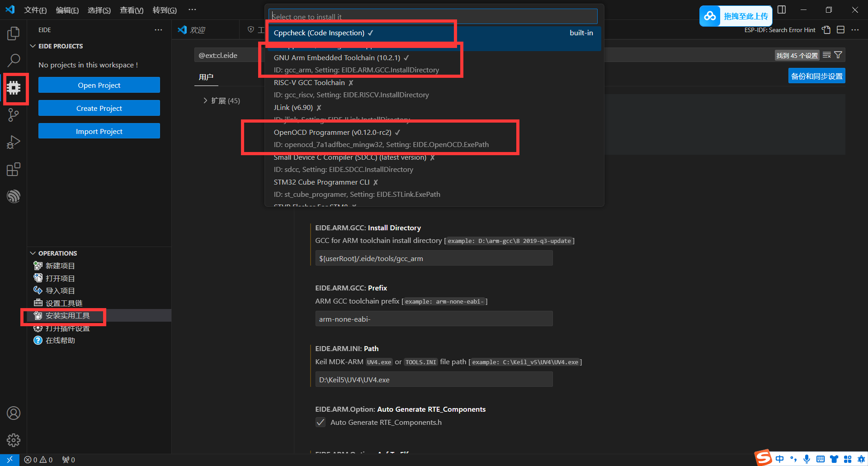Click the ports broadcast icon in status bar
The image size is (868, 466).
coord(69,460)
